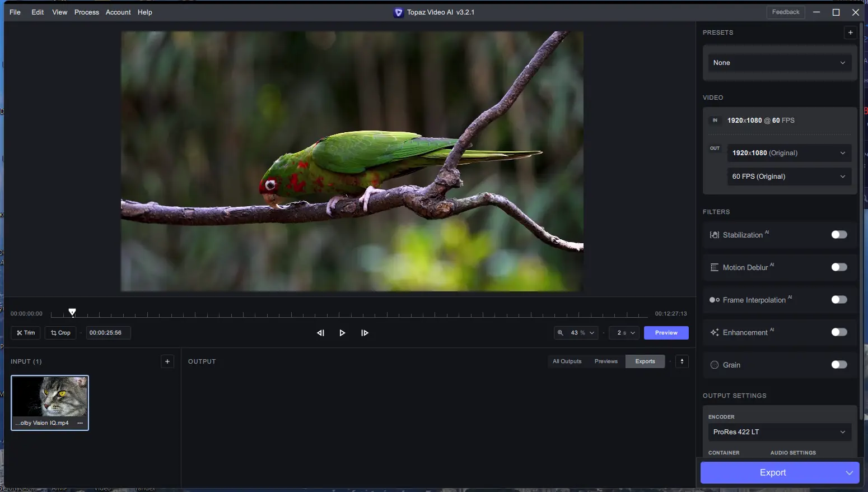Image resolution: width=868 pixels, height=492 pixels.
Task: Expand the Presets dropdown showing None
Action: pos(779,63)
